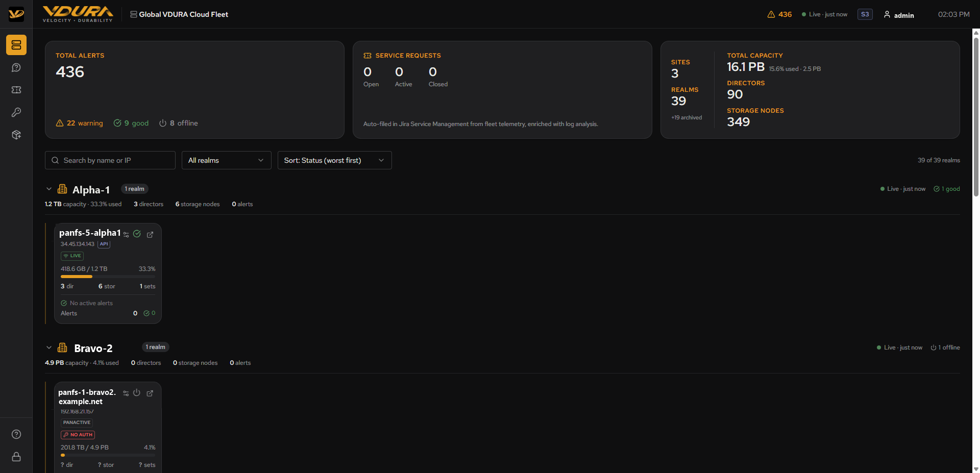Open the help icon in sidebar
The width and height of the screenshot is (980, 473).
(x=16, y=434)
